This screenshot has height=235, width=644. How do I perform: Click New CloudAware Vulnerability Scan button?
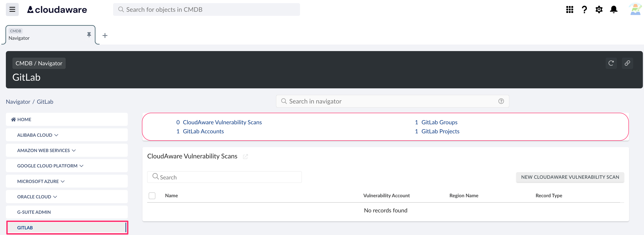(x=570, y=177)
